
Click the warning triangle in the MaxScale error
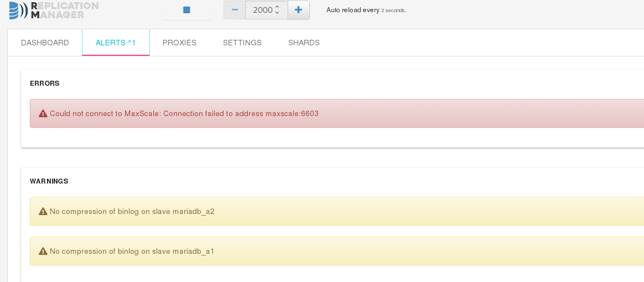click(x=43, y=114)
